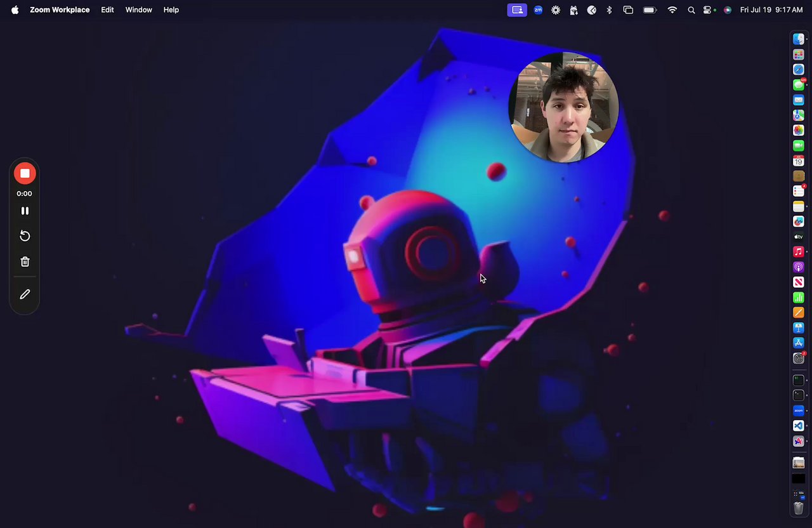
Task: Open Reminders from the Dock
Action: [x=799, y=191]
